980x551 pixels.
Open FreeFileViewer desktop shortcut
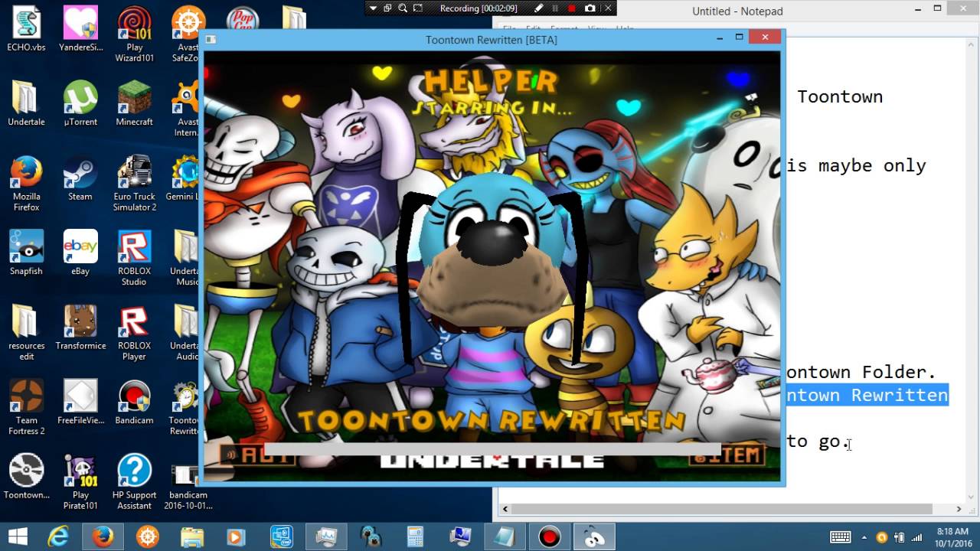pyautogui.click(x=80, y=402)
